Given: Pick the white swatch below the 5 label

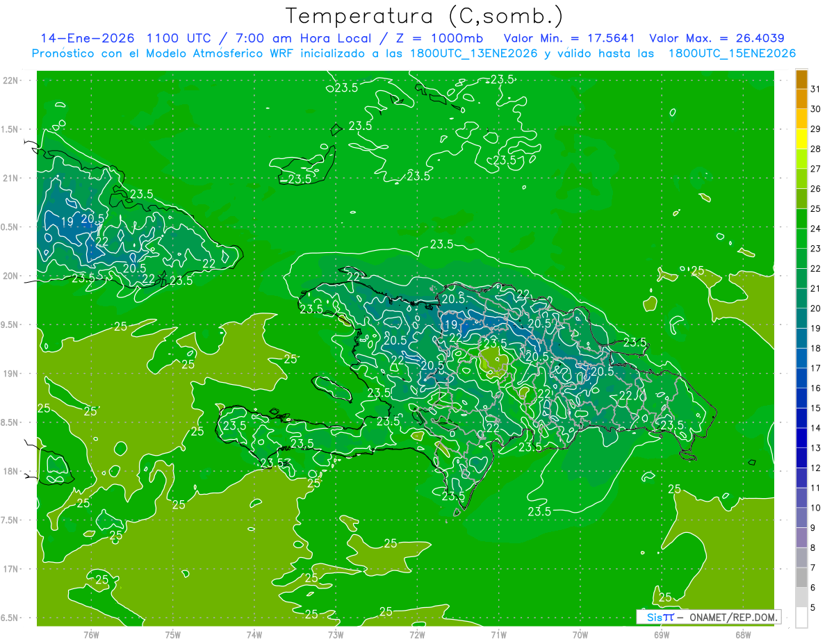Looking at the screenshot, I should tap(801, 618).
